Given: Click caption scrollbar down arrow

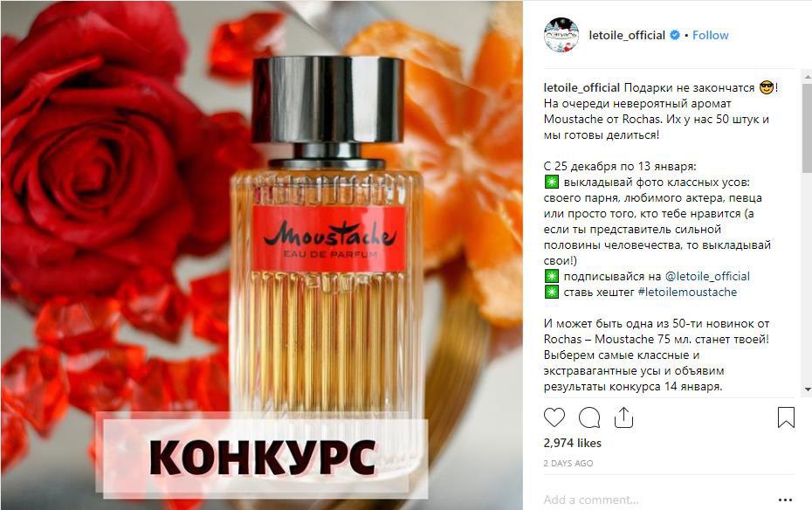Looking at the screenshot, I should (808, 389).
